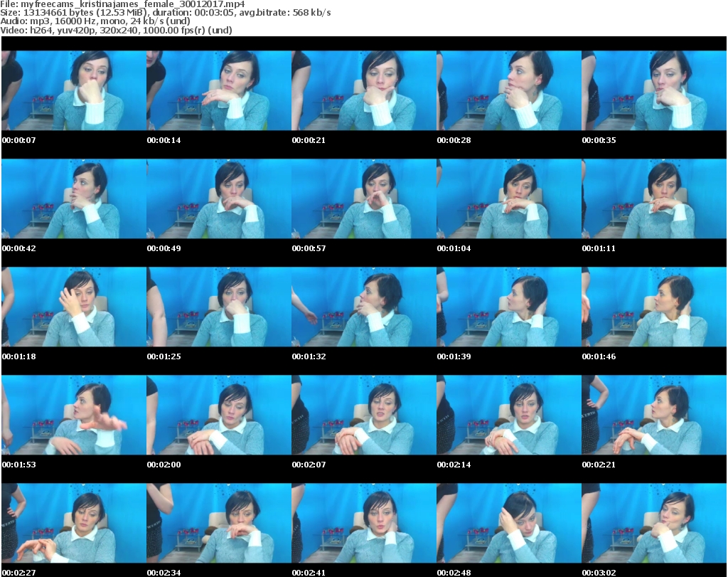
Task: Click the 00:02:41 timestamp label
Action: (309, 573)
